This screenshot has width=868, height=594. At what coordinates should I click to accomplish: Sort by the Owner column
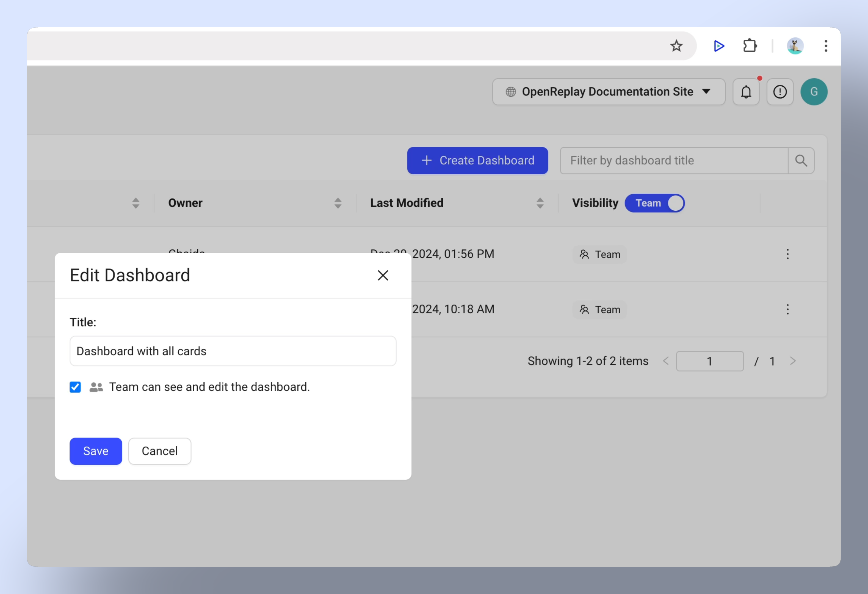click(338, 203)
